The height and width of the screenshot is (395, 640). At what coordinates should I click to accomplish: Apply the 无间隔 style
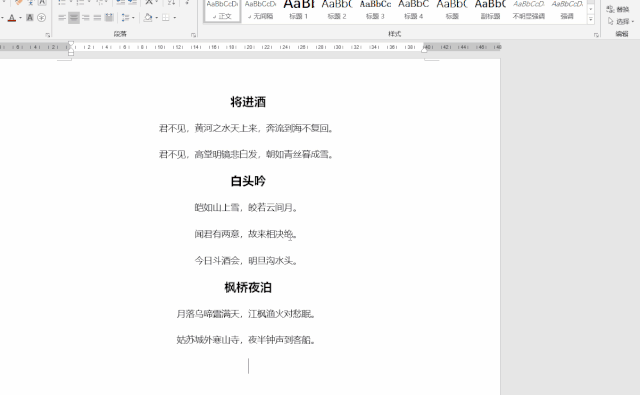click(260, 10)
